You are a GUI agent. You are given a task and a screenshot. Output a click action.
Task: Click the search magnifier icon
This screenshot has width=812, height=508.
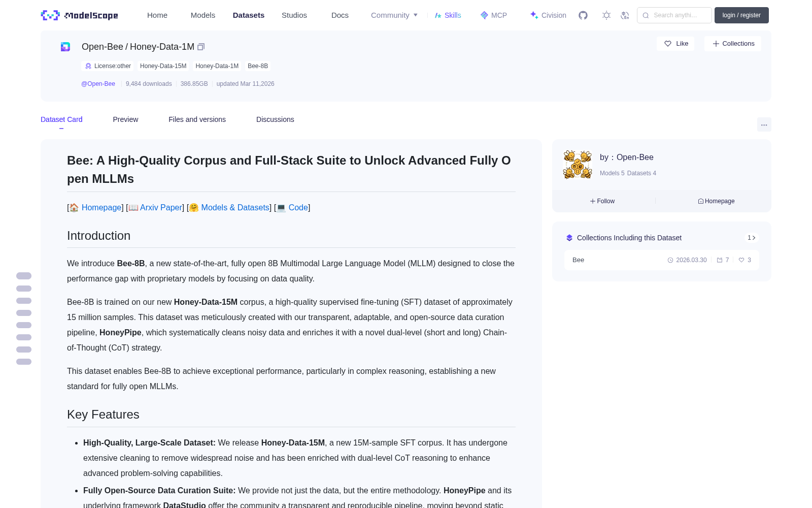coord(646,15)
